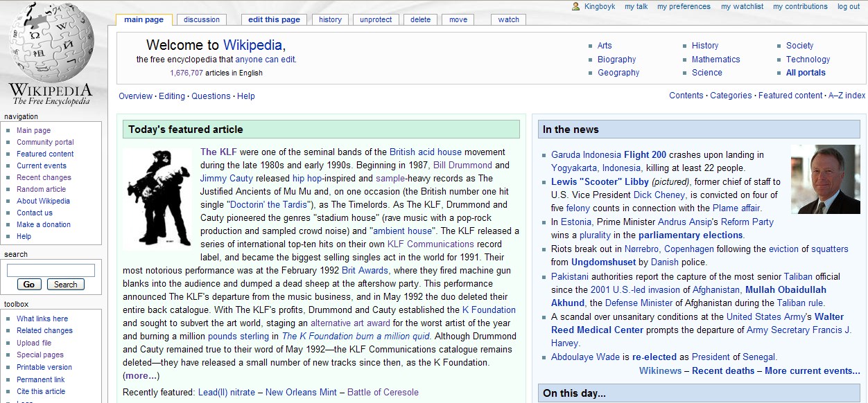Click the Recent deaths link
The height and width of the screenshot is (403, 868).
point(723,370)
